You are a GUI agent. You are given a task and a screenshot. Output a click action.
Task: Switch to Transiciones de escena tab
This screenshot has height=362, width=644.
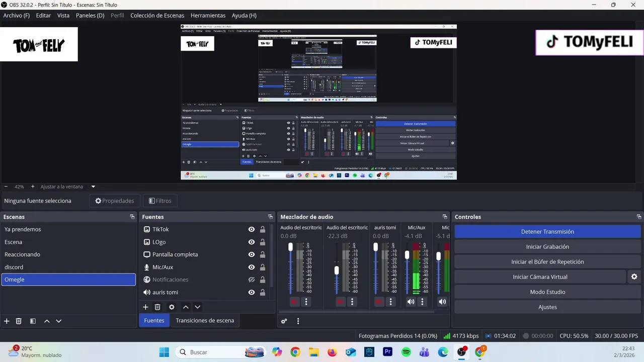click(x=205, y=320)
